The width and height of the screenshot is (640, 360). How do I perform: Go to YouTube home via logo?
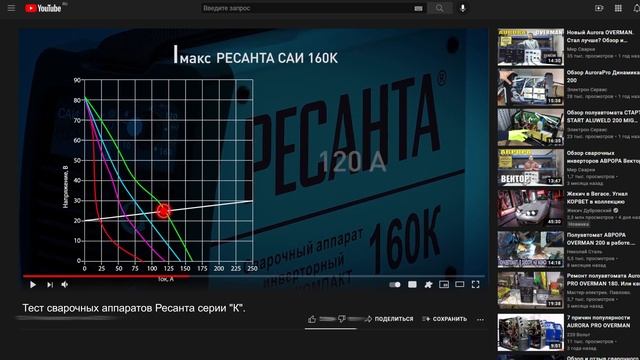tap(43, 8)
